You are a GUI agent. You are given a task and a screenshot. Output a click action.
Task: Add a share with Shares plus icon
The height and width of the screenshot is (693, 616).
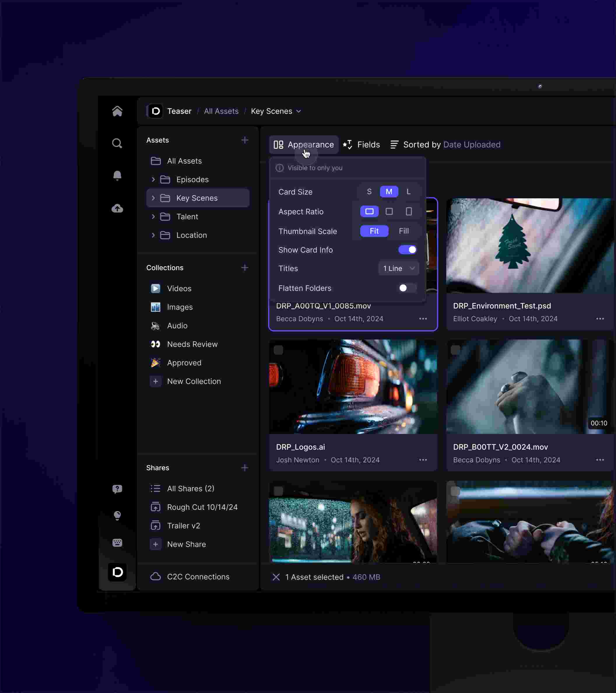coord(245,468)
